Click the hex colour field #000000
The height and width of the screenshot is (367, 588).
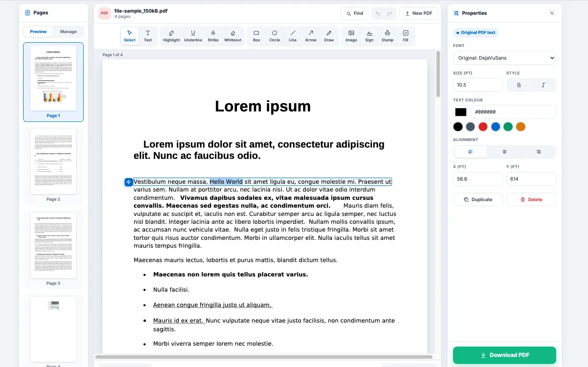(x=514, y=112)
